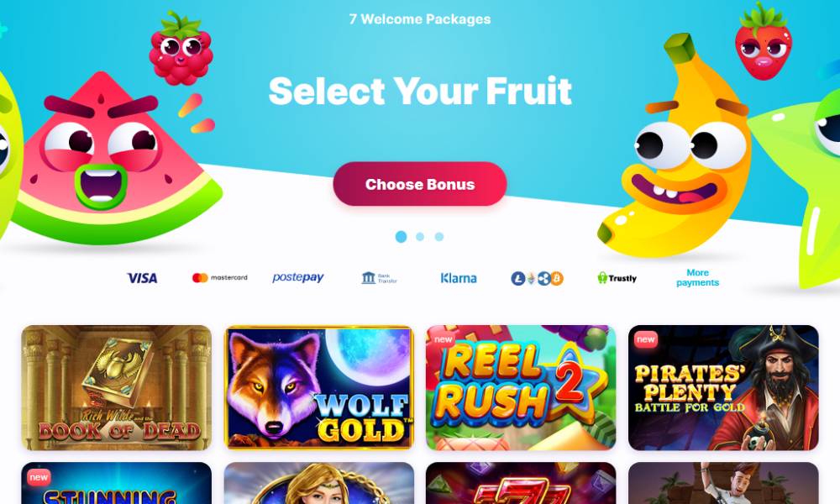Choose the Bank Transfer icon
Viewport: 840px width, 504px height.
tap(380, 278)
